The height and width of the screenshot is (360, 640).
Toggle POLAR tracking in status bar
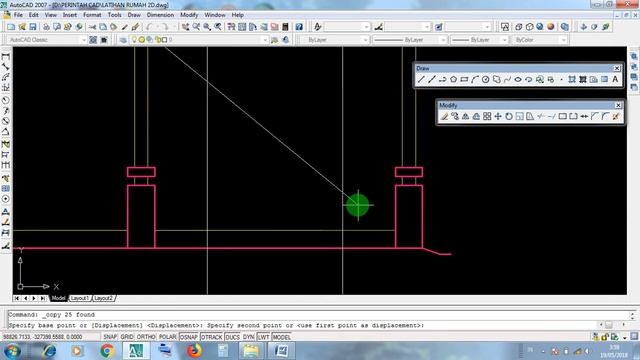pos(167,337)
